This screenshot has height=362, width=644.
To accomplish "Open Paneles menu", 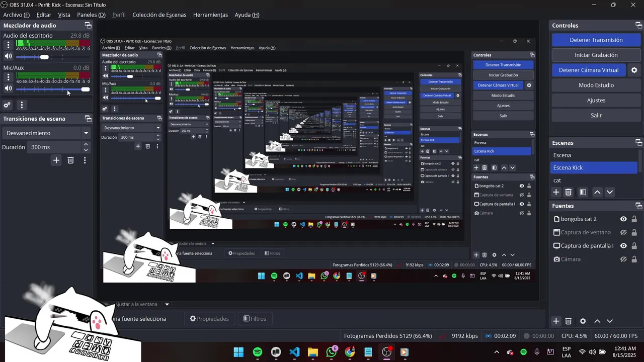I will pyautogui.click(x=91, y=15).
